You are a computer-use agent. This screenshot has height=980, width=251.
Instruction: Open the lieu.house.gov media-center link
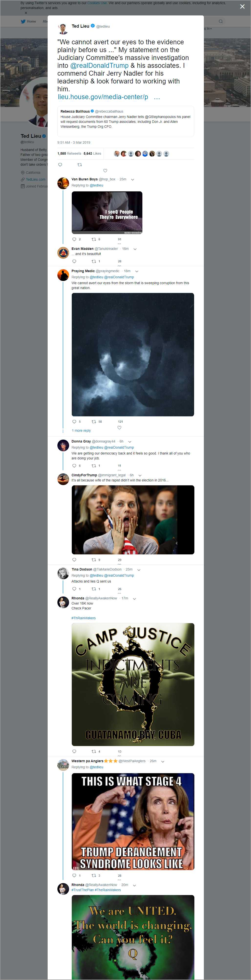[103, 97]
